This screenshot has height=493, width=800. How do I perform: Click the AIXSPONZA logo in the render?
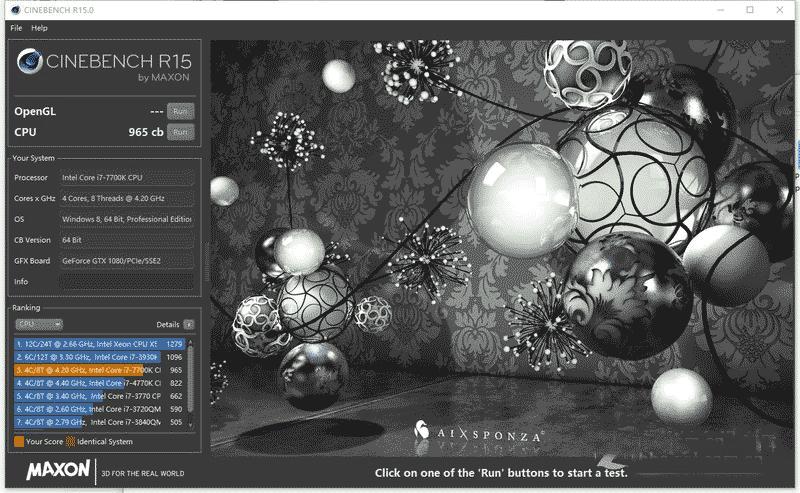(x=478, y=433)
